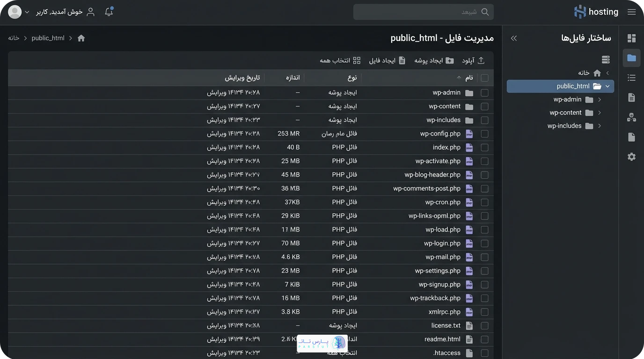Tick the checkbox for xmlrpc.php
The width and height of the screenshot is (644, 359).
point(484,312)
